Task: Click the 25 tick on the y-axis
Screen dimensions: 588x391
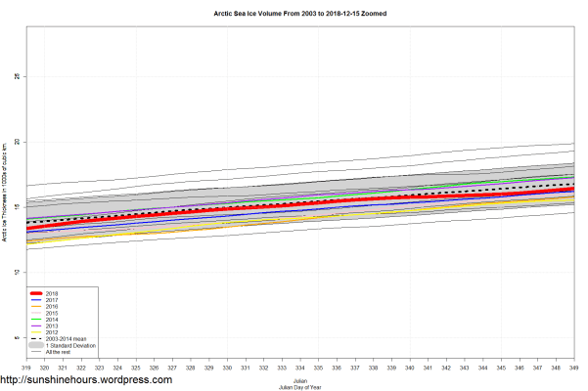Action: [18, 76]
